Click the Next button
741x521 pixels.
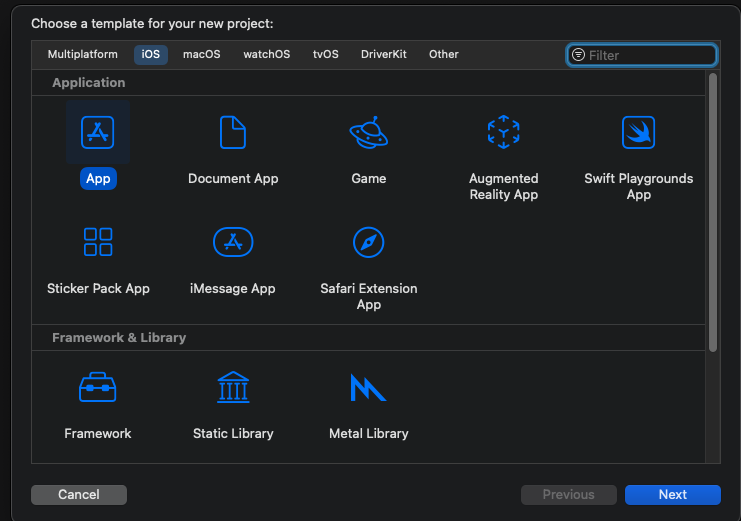pos(673,495)
